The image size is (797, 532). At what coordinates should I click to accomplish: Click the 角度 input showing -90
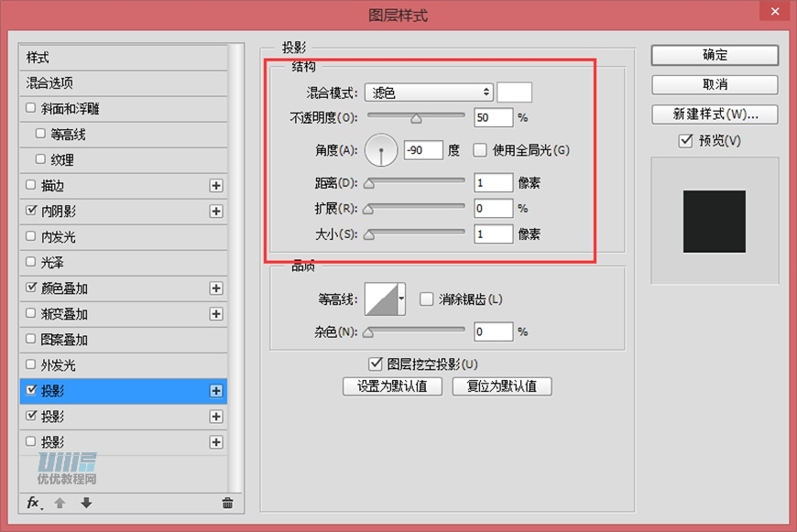click(423, 150)
